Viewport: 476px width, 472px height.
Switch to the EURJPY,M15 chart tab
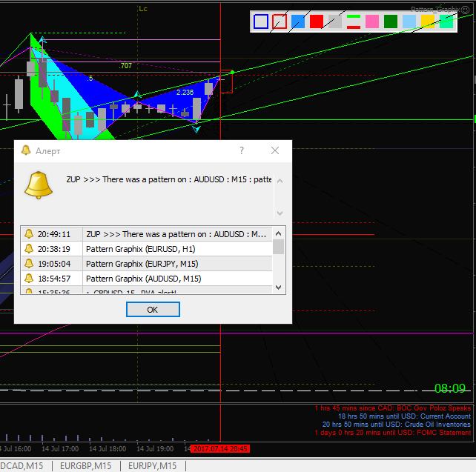[152, 466]
